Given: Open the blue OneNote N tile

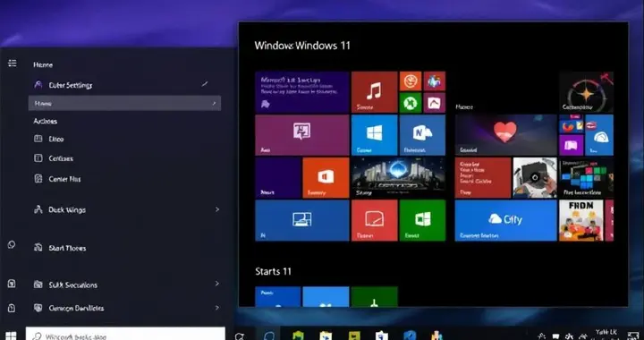Looking at the screenshot, I should pyautogui.click(x=422, y=135).
